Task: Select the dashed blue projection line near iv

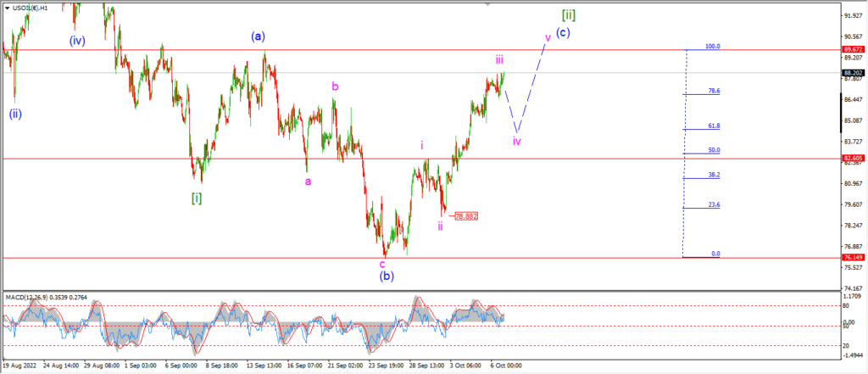Action: click(x=524, y=90)
